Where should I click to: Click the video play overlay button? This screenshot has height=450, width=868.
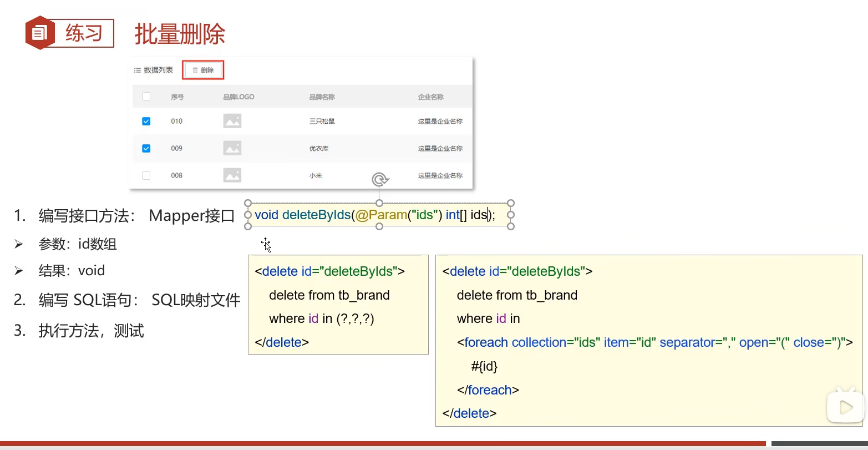pyautogui.click(x=845, y=407)
